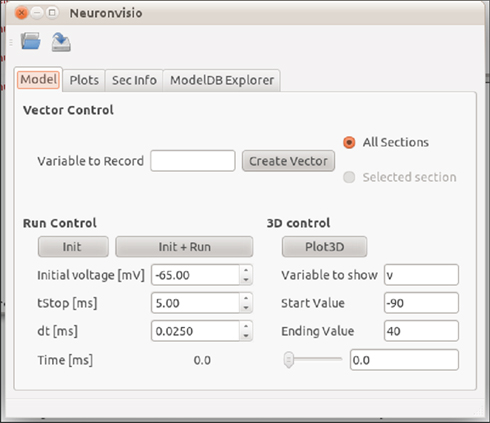Click the 3D control time slider handle
Image resolution: width=490 pixels, height=423 pixels.
click(289, 360)
